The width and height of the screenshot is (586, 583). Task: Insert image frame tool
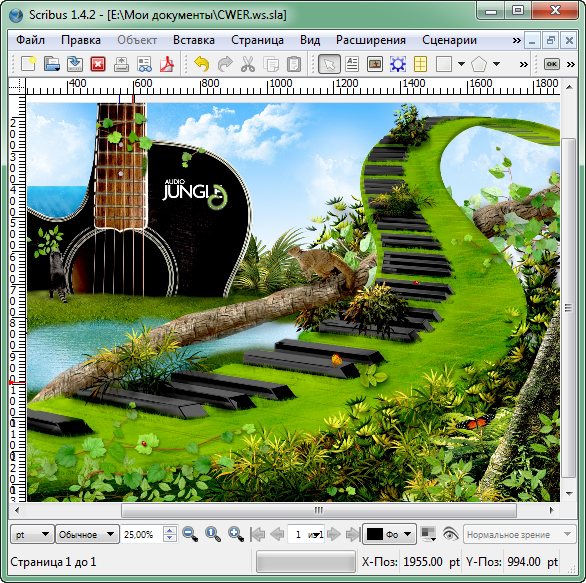point(375,64)
